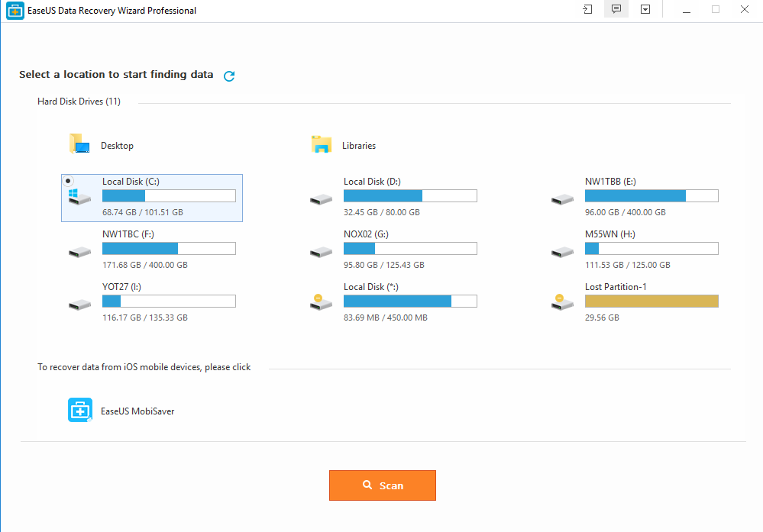Choose the M55WN (H:) drive icon
Screen dimensions: 763x532
562,251
